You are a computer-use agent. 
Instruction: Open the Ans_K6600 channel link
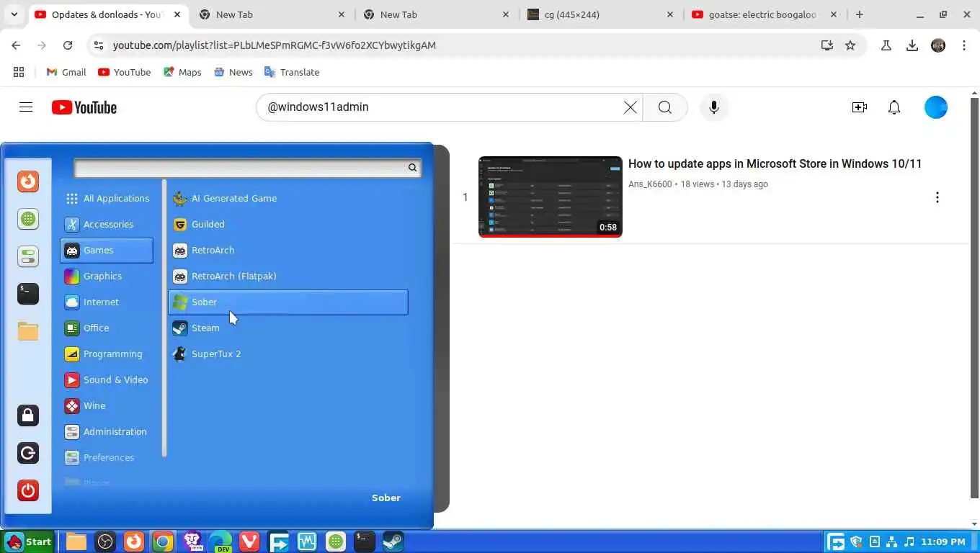point(650,184)
